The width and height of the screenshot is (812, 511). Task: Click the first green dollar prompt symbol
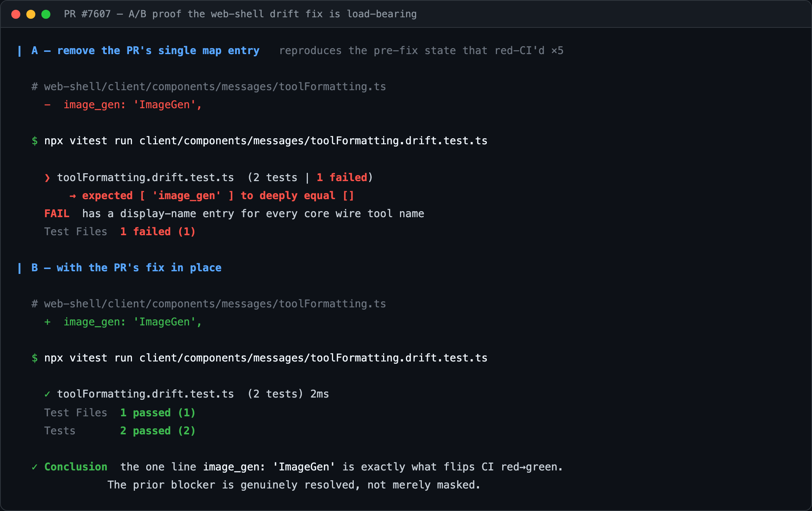point(35,141)
